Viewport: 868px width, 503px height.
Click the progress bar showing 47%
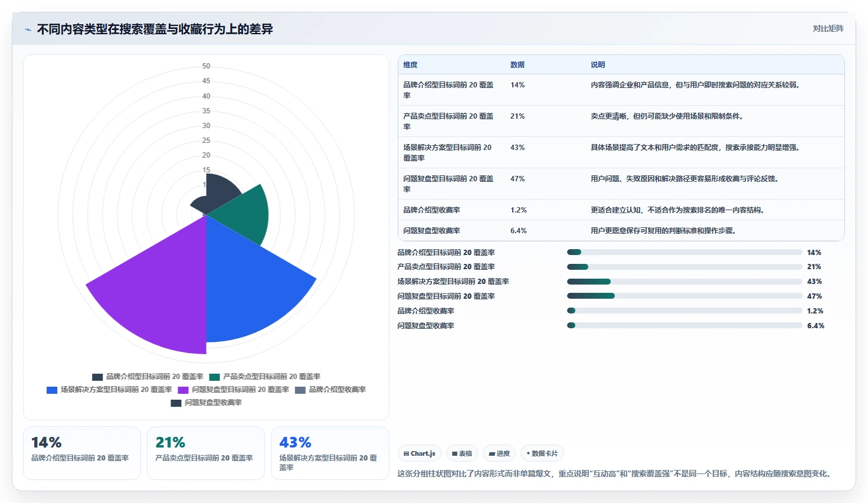coord(684,296)
